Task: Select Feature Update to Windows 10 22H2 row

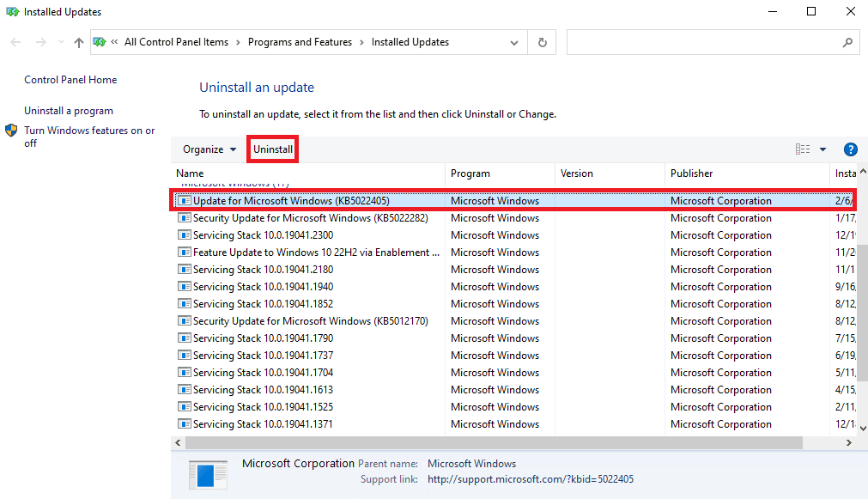Action: pyautogui.click(x=513, y=253)
